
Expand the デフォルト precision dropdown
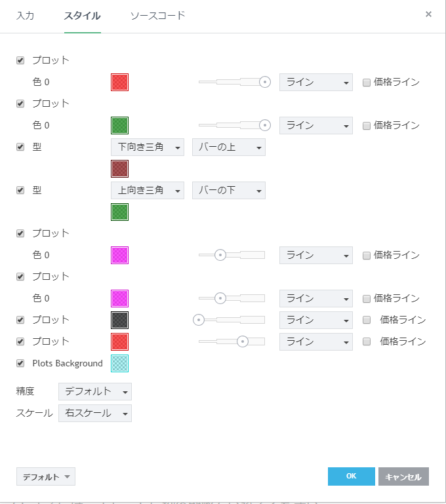point(94,392)
